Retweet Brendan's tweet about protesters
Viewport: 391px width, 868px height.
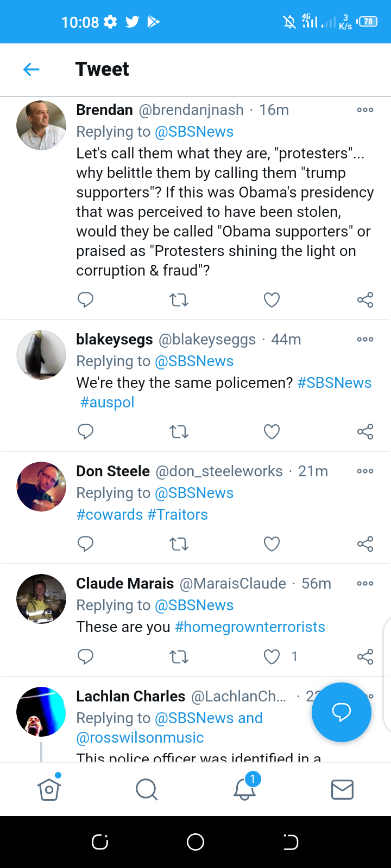click(179, 299)
